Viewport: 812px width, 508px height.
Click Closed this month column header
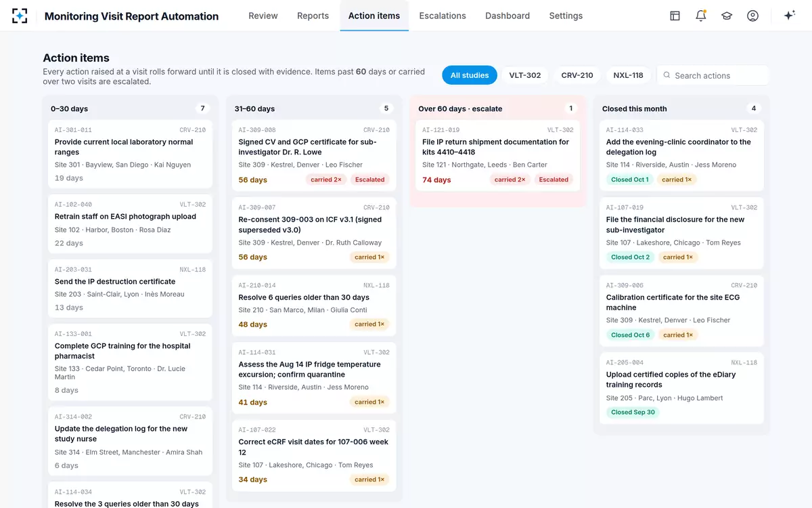pyautogui.click(x=634, y=108)
